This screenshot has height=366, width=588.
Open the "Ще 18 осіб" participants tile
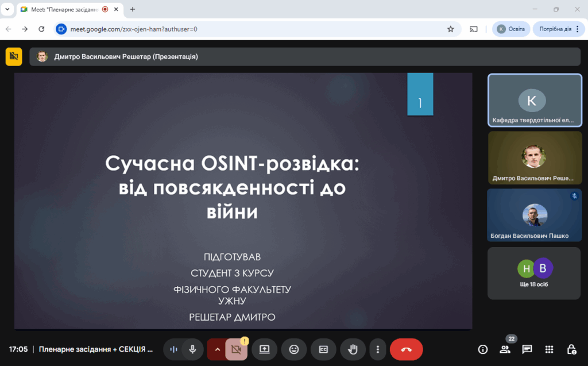534,273
